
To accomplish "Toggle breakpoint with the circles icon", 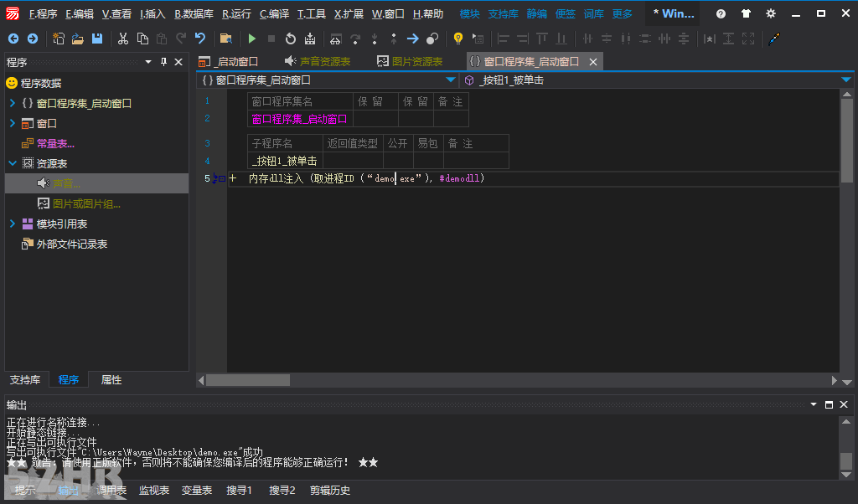I will 432,39.
